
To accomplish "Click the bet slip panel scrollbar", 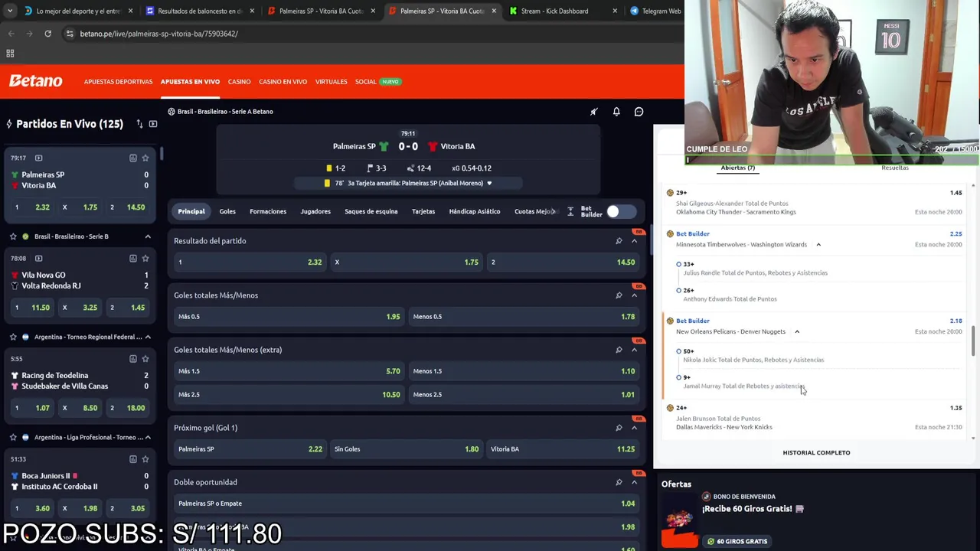I will click(974, 341).
